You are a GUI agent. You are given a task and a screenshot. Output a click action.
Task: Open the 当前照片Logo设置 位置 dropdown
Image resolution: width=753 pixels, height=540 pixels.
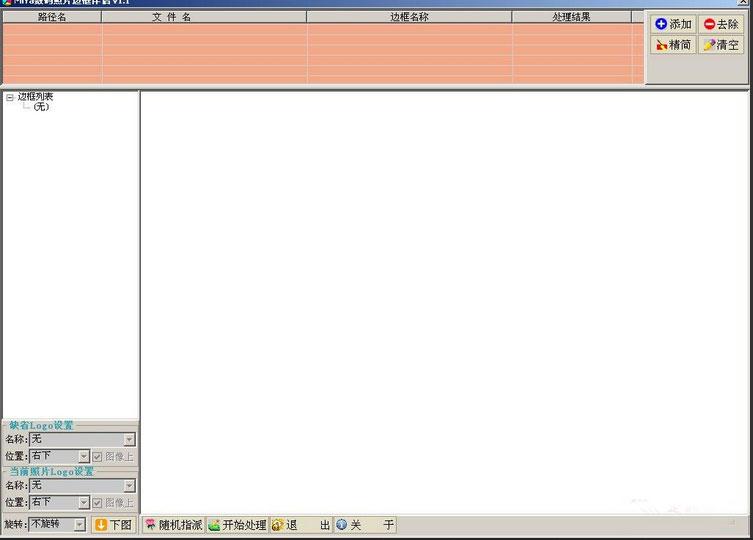(x=84, y=503)
